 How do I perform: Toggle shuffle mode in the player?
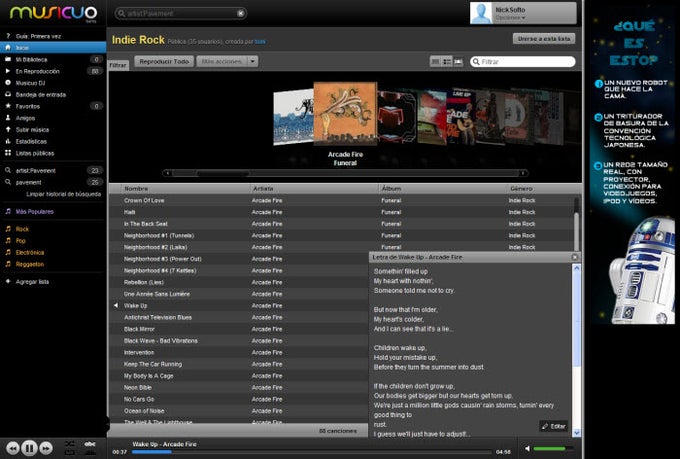pos(69,444)
